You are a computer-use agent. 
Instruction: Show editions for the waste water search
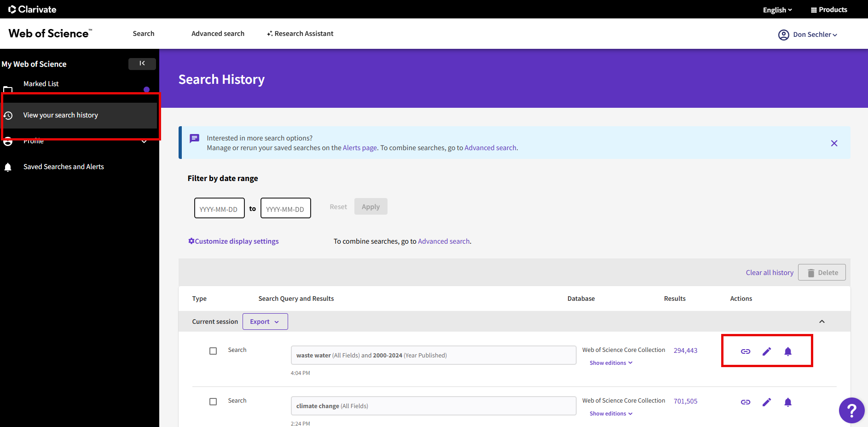[x=611, y=363]
